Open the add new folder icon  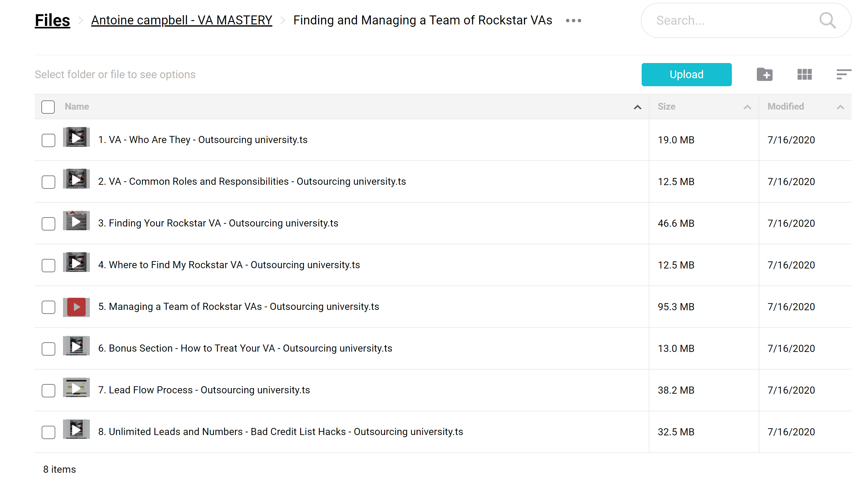(765, 74)
